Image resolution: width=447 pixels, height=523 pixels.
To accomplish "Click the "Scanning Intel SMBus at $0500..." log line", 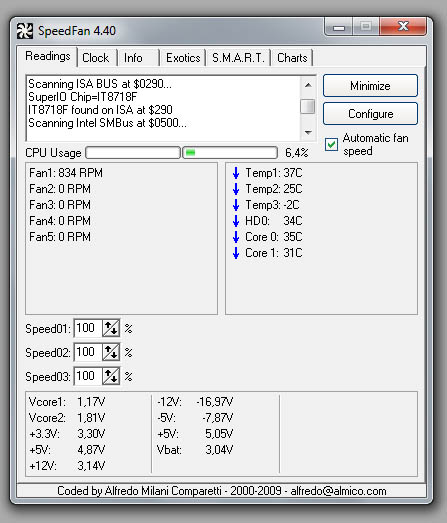I will (107, 123).
